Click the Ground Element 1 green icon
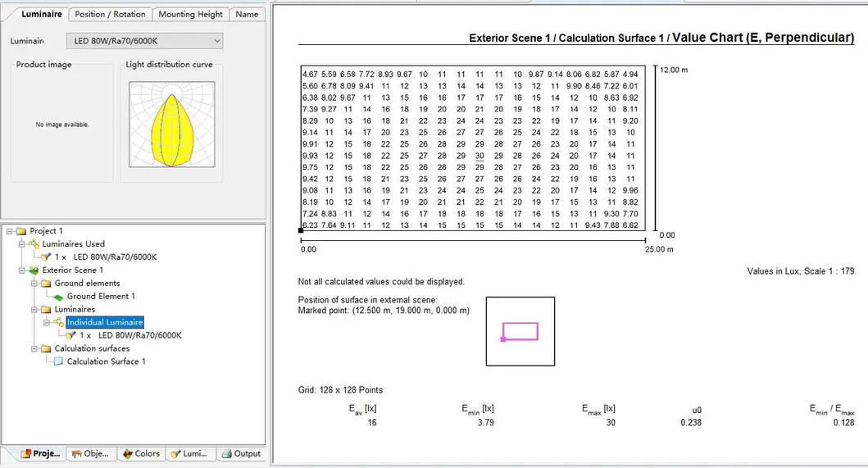 point(58,297)
